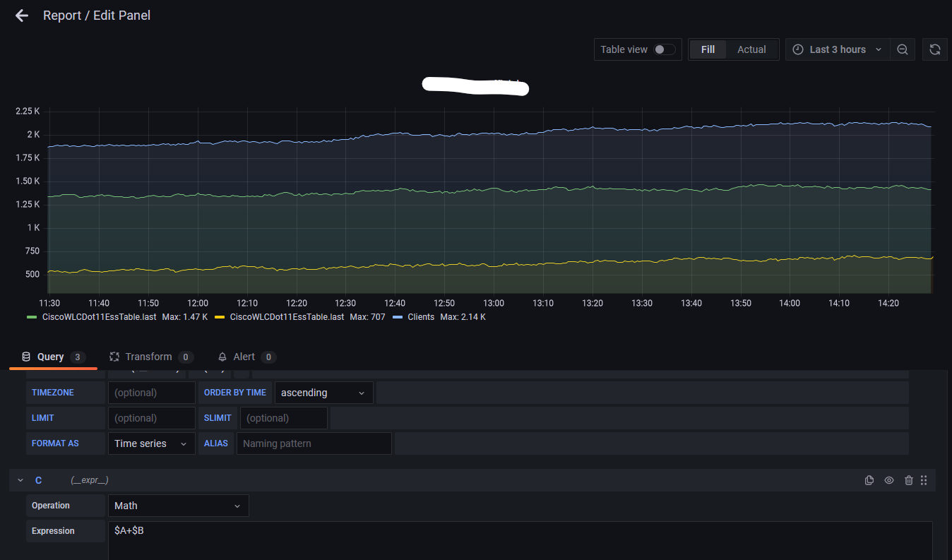Grab the drag handle for query C

tap(924, 479)
